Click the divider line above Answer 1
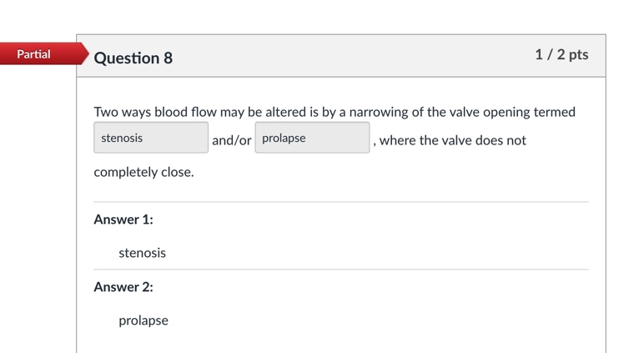 (341, 202)
